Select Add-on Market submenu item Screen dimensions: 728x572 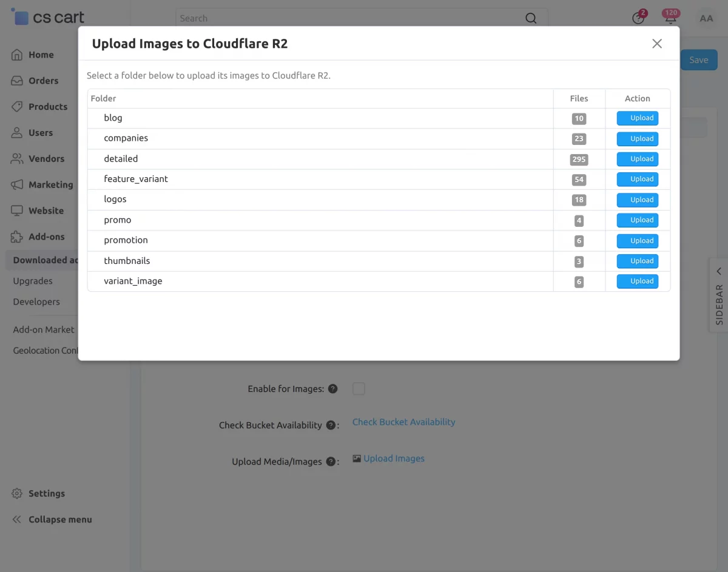(44, 330)
